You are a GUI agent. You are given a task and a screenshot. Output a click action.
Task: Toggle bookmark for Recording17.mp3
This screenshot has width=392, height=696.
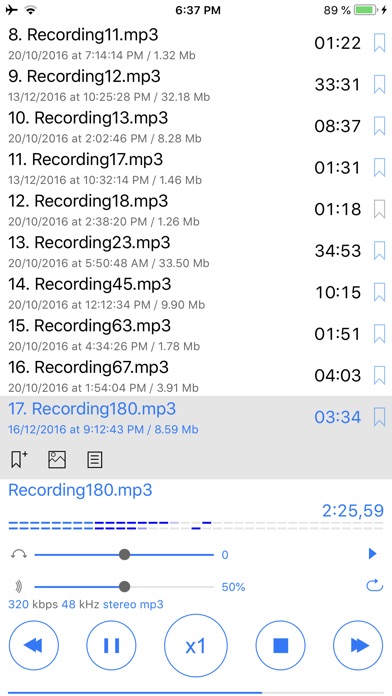click(379, 168)
